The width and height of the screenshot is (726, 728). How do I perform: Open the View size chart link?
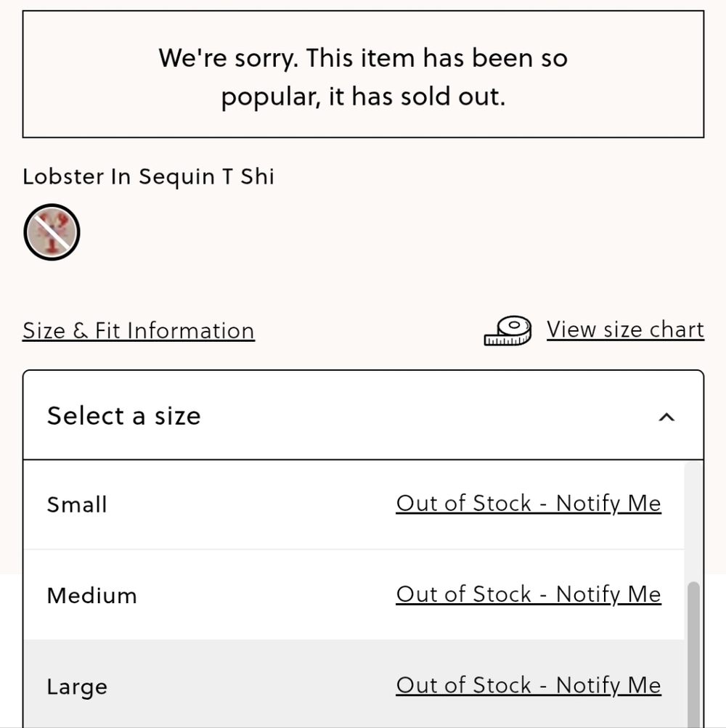(x=625, y=330)
